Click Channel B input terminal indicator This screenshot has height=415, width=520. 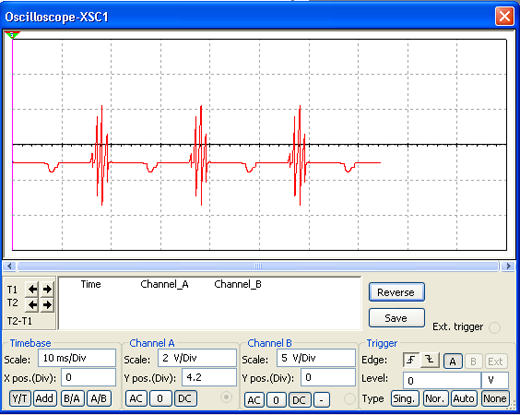click(350, 399)
